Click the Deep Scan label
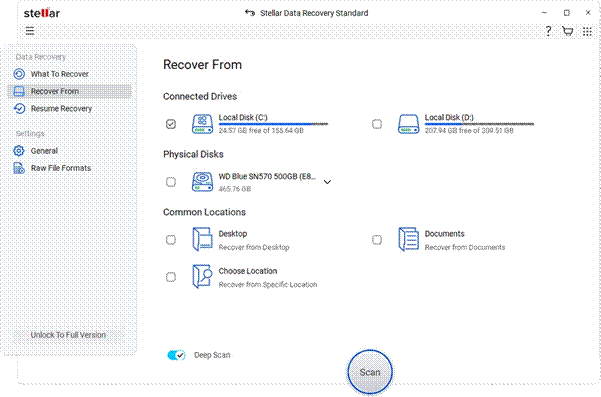601x397 pixels. click(212, 355)
